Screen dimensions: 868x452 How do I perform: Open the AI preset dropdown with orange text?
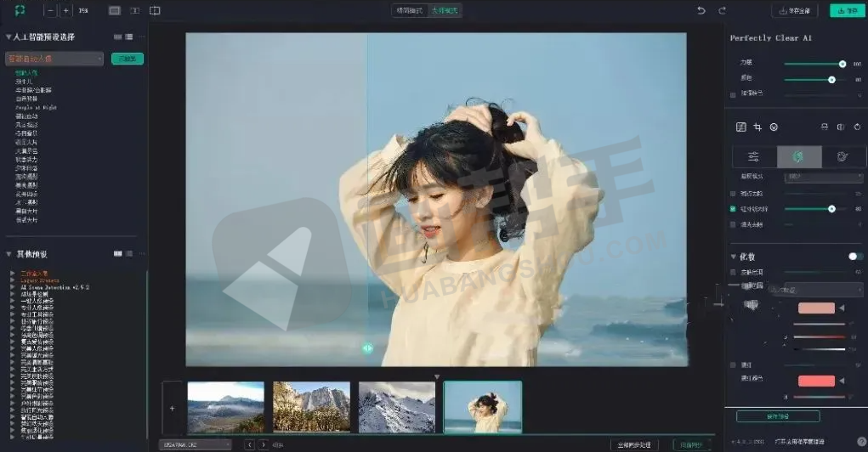click(54, 59)
